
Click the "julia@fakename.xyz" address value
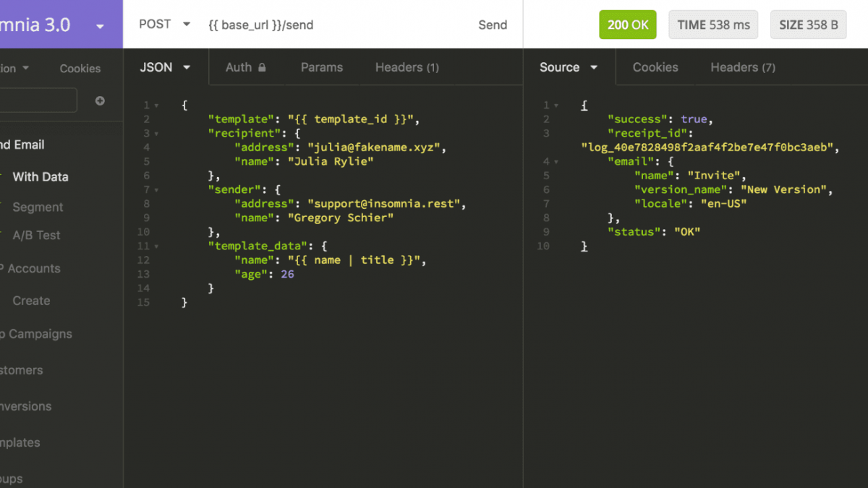(x=373, y=147)
